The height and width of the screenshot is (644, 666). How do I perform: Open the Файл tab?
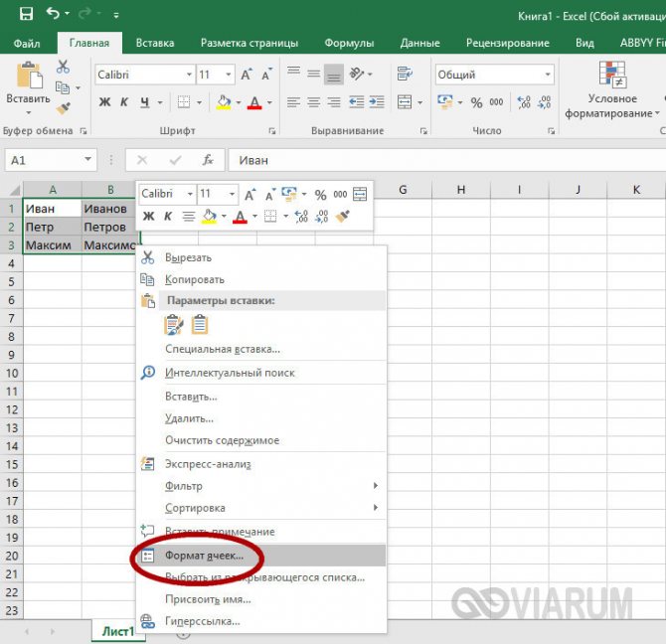pyautogui.click(x=27, y=44)
